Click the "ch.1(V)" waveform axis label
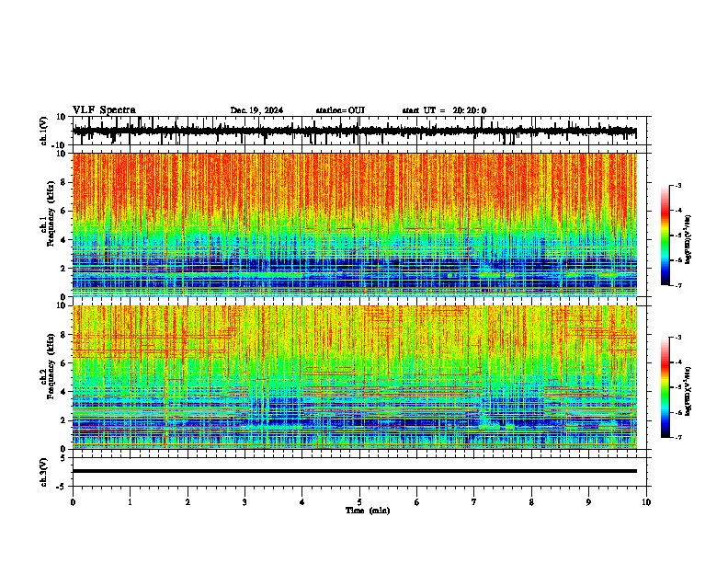Screen dimensions: 728x563 coord(44,131)
